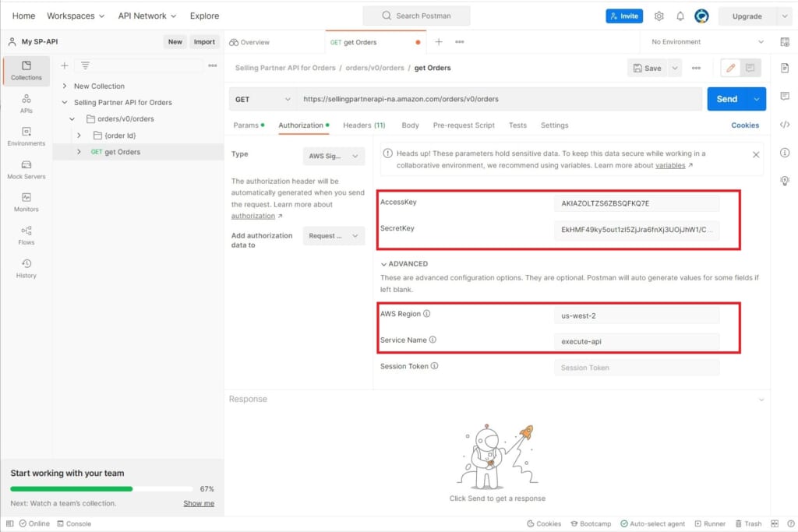Open the No Environment dropdown

[708, 42]
